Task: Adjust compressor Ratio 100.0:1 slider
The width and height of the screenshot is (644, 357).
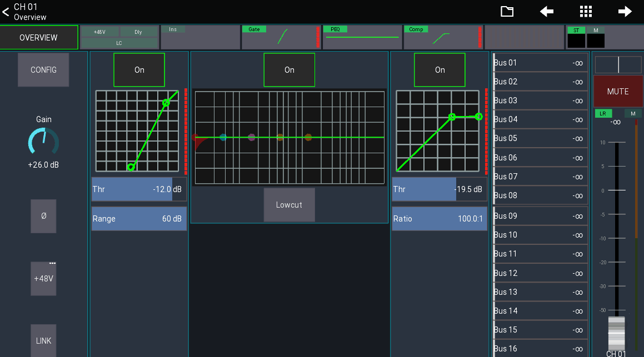Action: pyautogui.click(x=440, y=219)
